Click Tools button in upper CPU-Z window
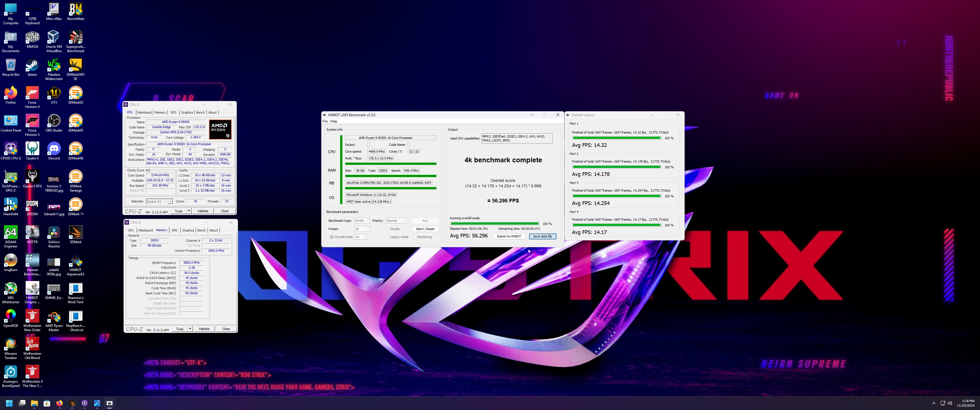The width and height of the screenshot is (980, 410). point(178,211)
